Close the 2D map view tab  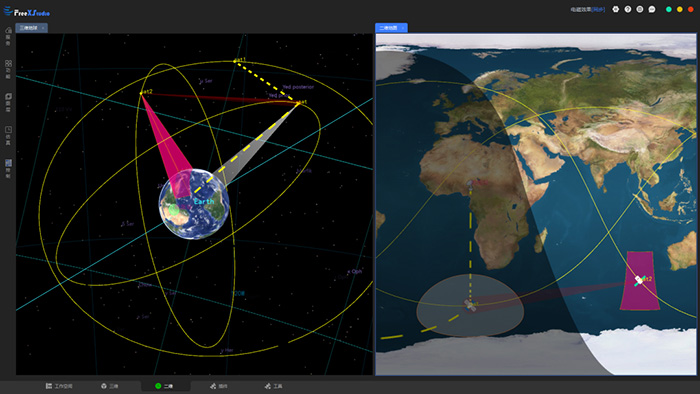click(403, 28)
